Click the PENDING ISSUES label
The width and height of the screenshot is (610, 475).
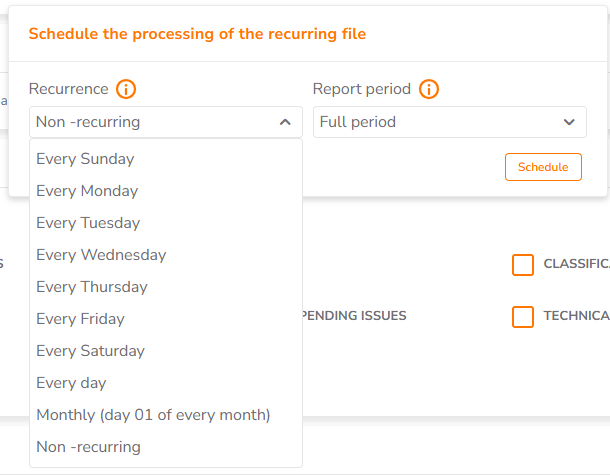(354, 315)
